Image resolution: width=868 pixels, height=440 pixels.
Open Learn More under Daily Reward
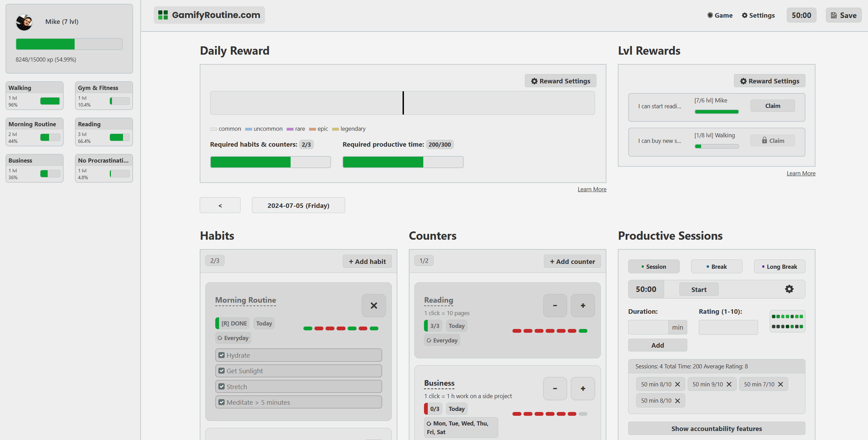tap(592, 189)
